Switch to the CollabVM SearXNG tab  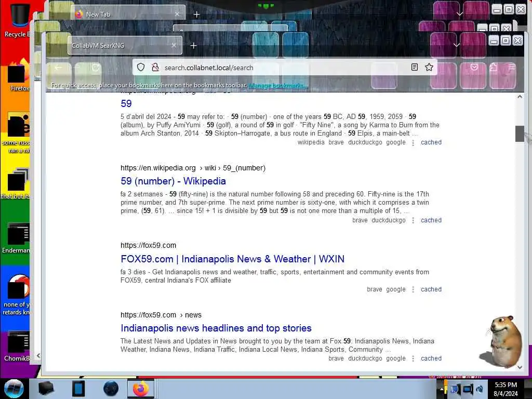click(x=125, y=46)
